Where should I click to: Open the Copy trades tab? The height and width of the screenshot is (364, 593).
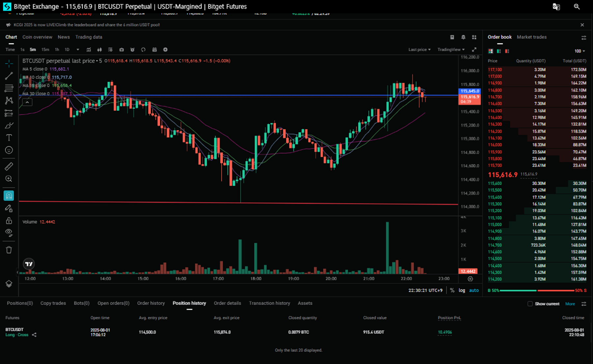tap(53, 303)
